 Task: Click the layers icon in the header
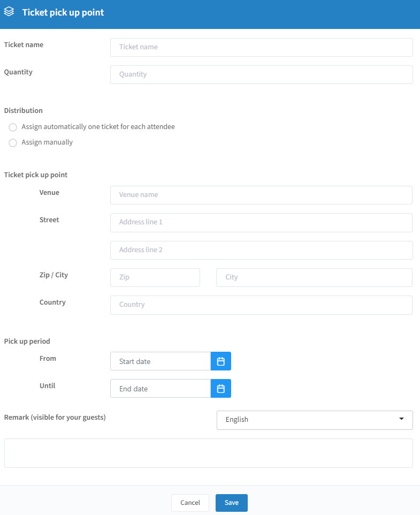pos(9,11)
